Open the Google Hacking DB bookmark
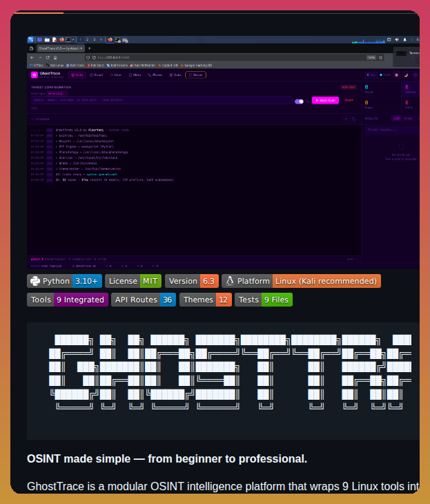The image size is (430, 504). coord(196,66)
